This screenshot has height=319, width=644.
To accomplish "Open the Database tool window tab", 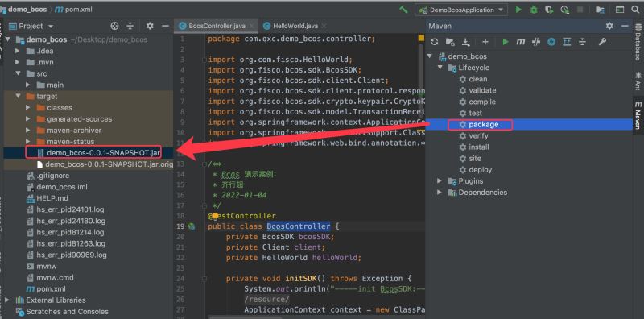I will [638, 46].
